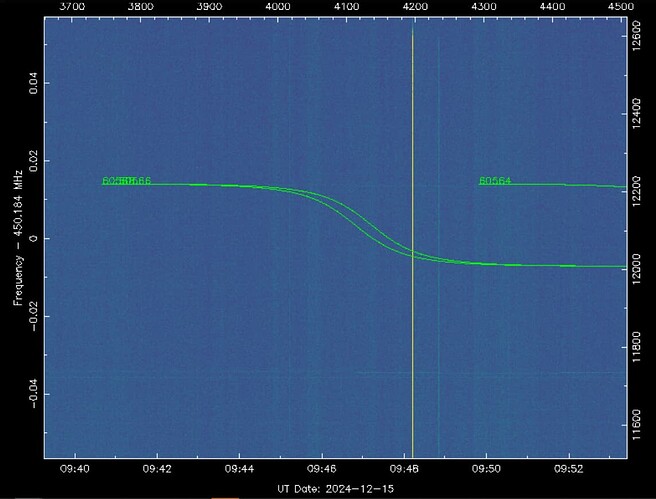
Task: Click the 09:50 time axis tick label
Action: coord(487,468)
